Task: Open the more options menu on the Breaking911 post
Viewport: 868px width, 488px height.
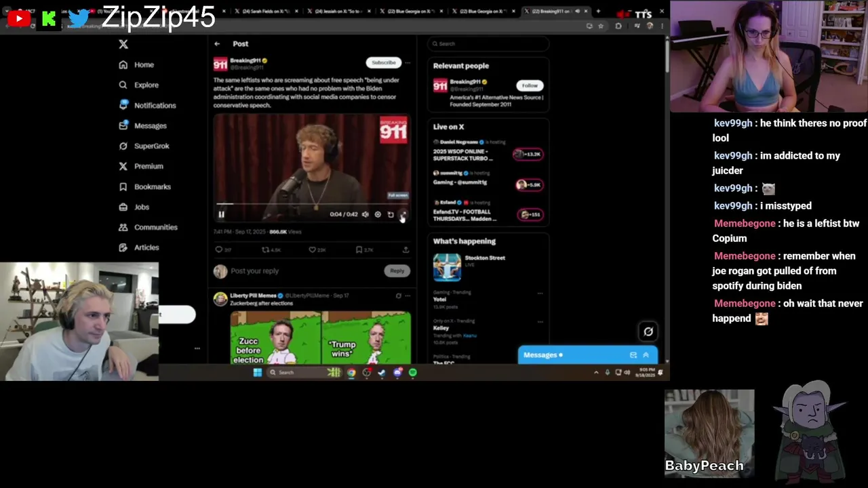Action: [x=408, y=62]
